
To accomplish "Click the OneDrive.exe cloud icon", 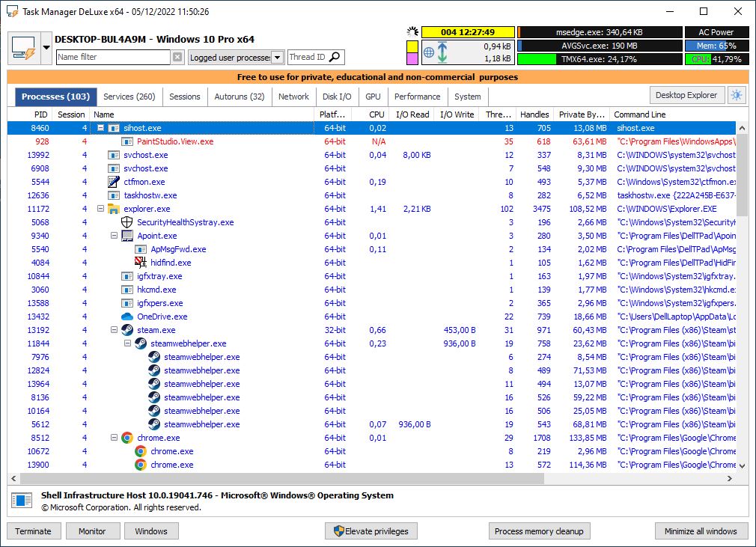I will 127,317.
